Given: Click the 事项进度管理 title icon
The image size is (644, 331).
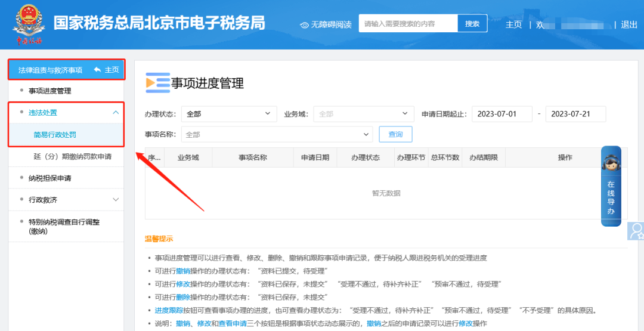Looking at the screenshot, I should pyautogui.click(x=157, y=83).
